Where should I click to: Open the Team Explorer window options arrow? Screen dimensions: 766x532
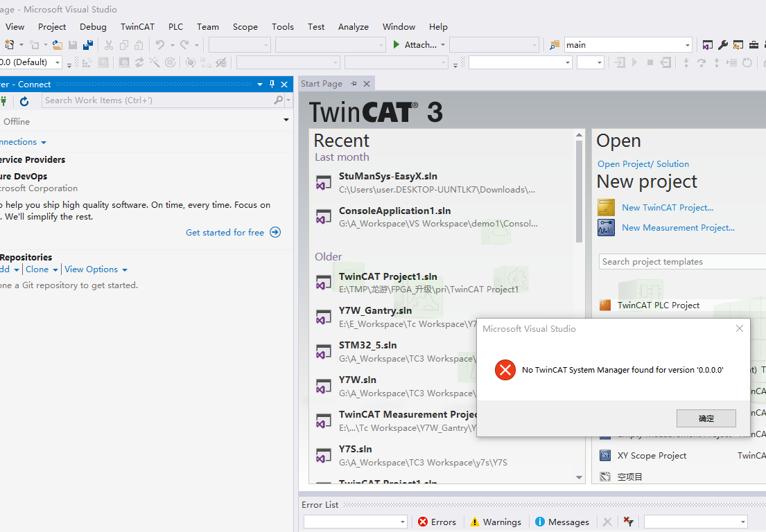(x=260, y=84)
